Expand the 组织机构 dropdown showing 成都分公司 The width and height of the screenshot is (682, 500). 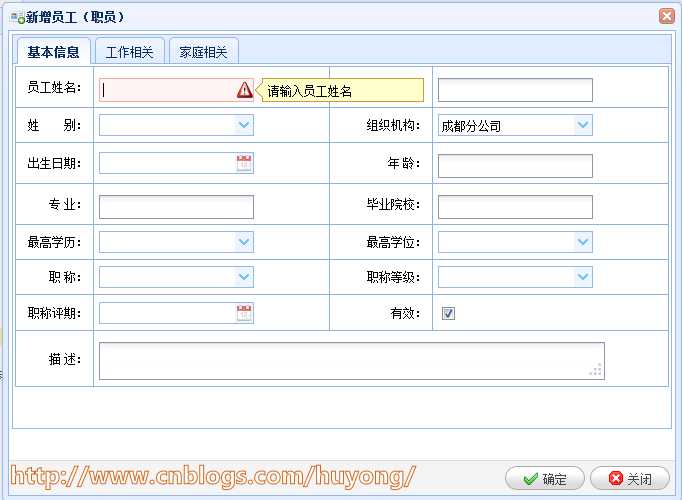point(583,125)
